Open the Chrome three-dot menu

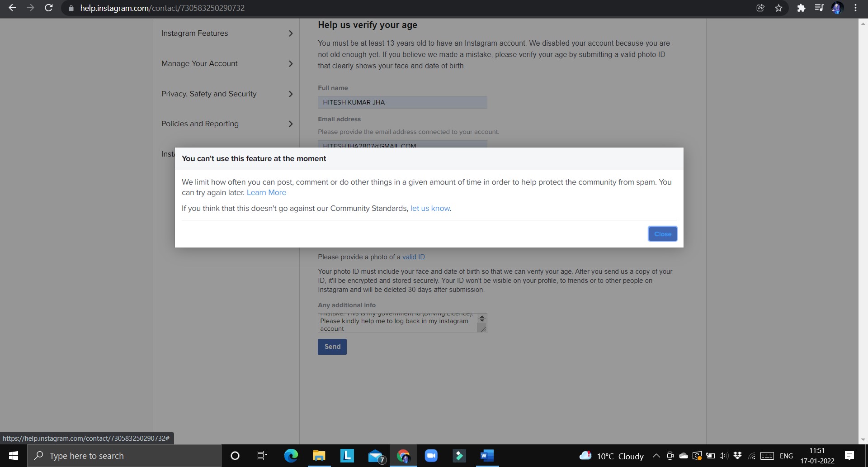855,8
